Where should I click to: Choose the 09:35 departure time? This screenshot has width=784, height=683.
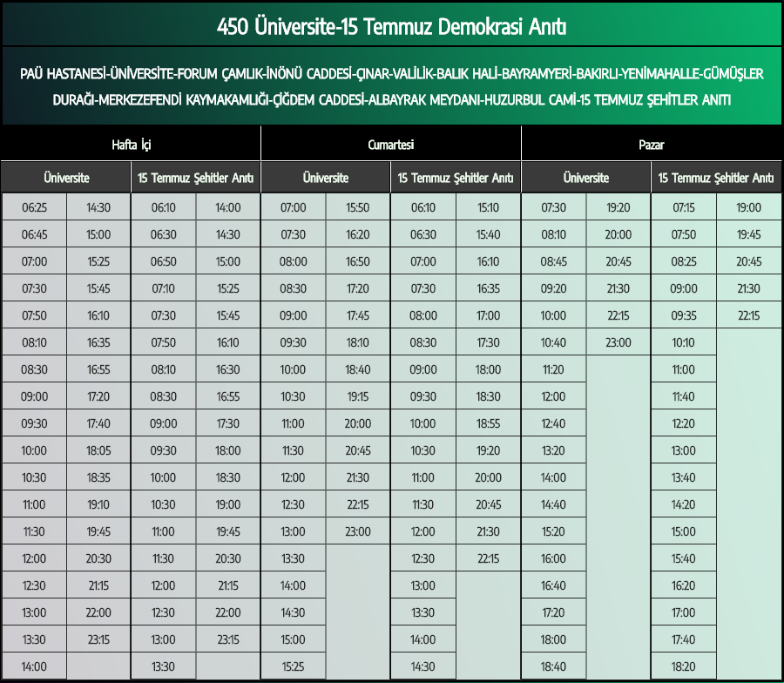pyautogui.click(x=684, y=315)
